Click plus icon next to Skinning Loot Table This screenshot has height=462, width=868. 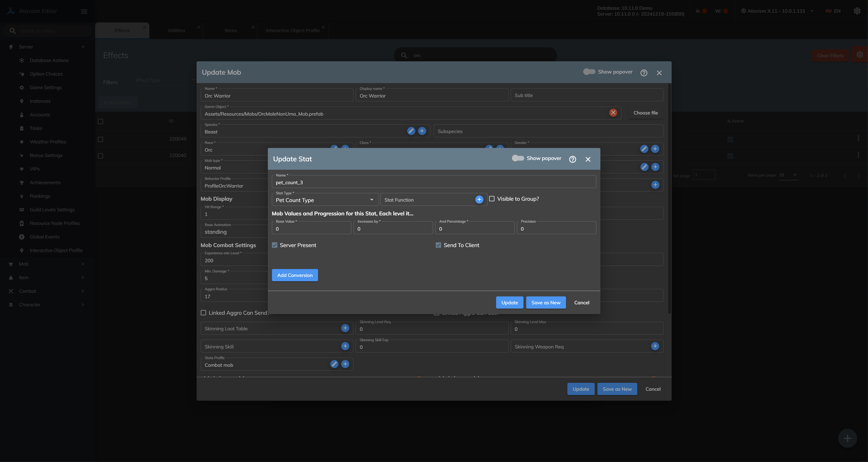(x=345, y=328)
